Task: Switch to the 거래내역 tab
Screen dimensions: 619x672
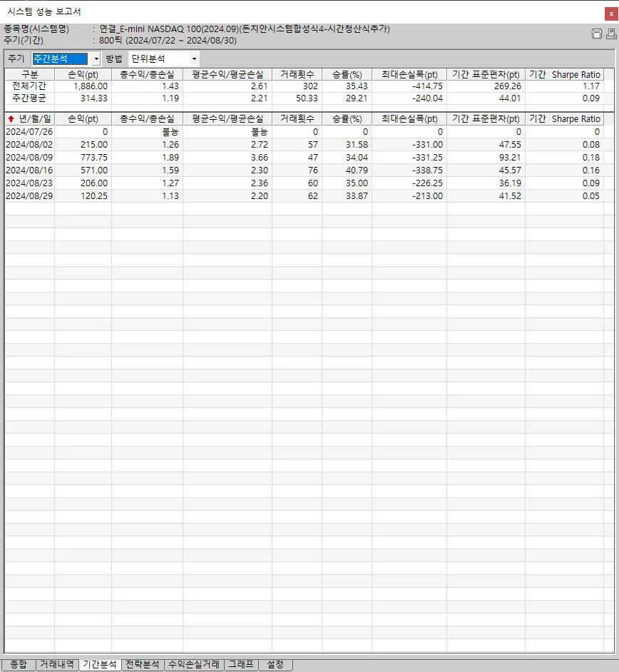Action: pos(56,665)
